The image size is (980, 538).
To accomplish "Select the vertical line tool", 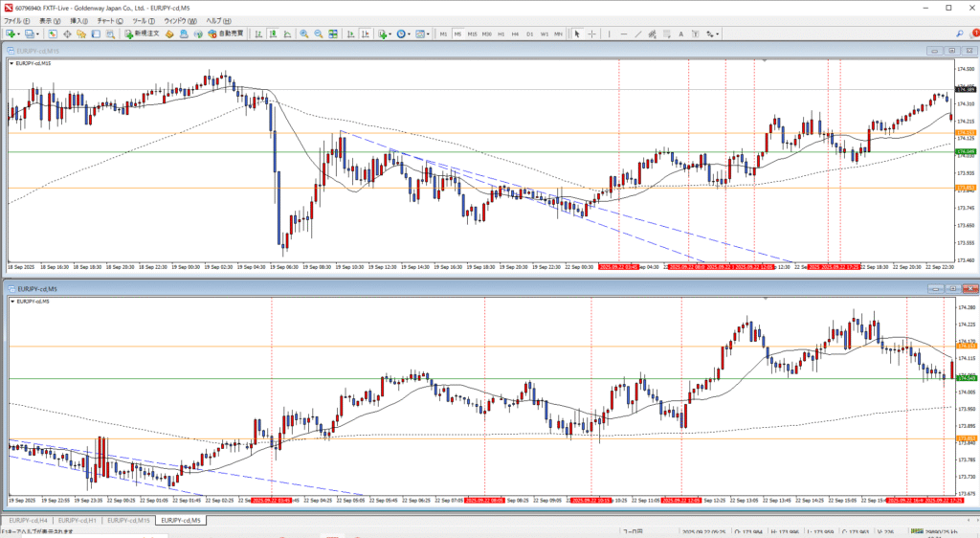I will pos(609,34).
